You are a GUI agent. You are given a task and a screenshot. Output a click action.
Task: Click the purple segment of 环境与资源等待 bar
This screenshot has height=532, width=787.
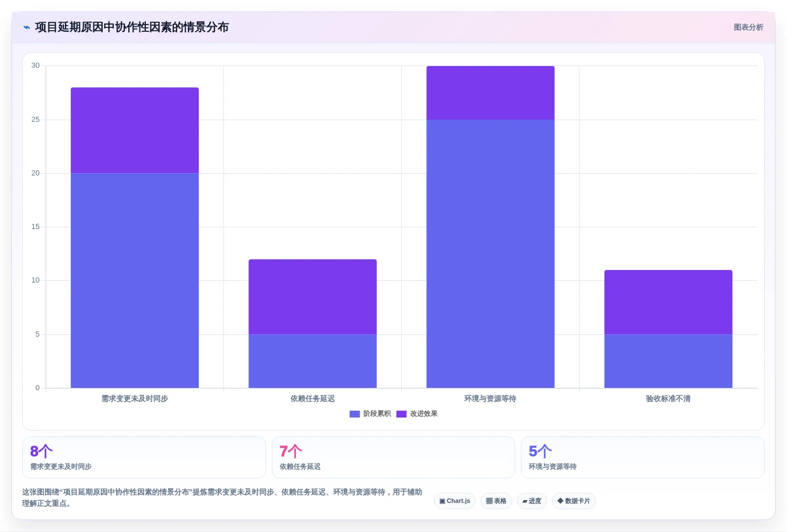[x=490, y=93]
